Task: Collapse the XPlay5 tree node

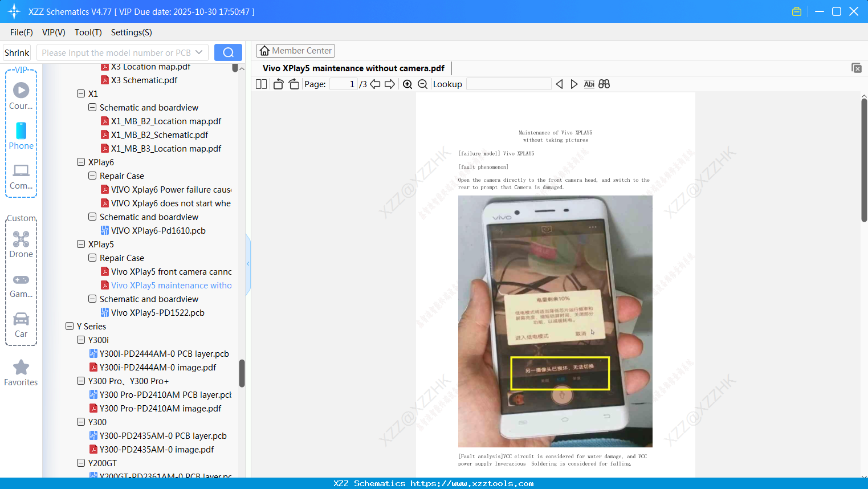Action: tap(81, 244)
